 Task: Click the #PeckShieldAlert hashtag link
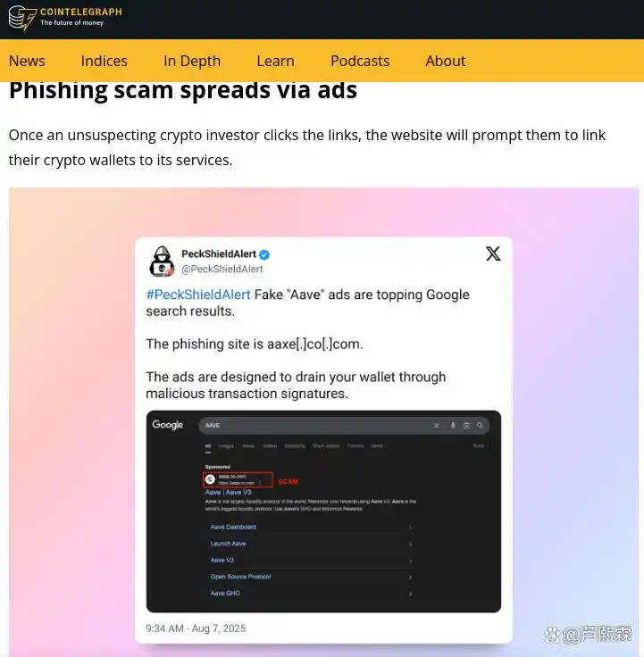coord(198,295)
